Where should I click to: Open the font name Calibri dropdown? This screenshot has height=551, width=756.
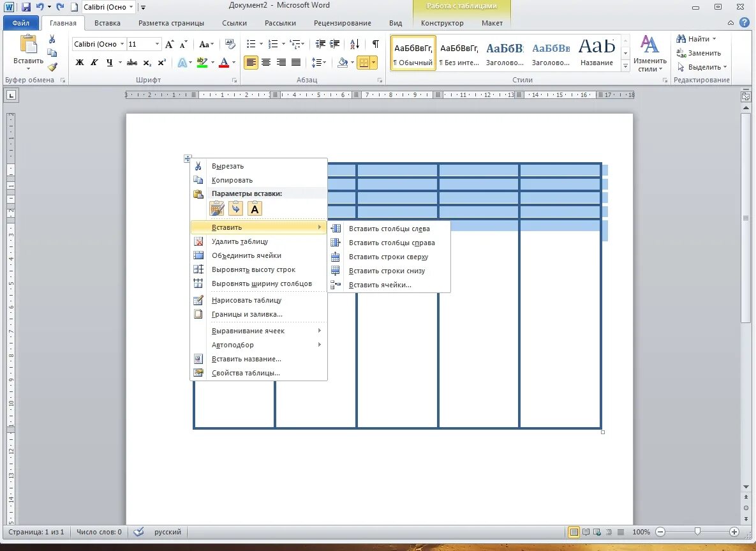pos(122,44)
